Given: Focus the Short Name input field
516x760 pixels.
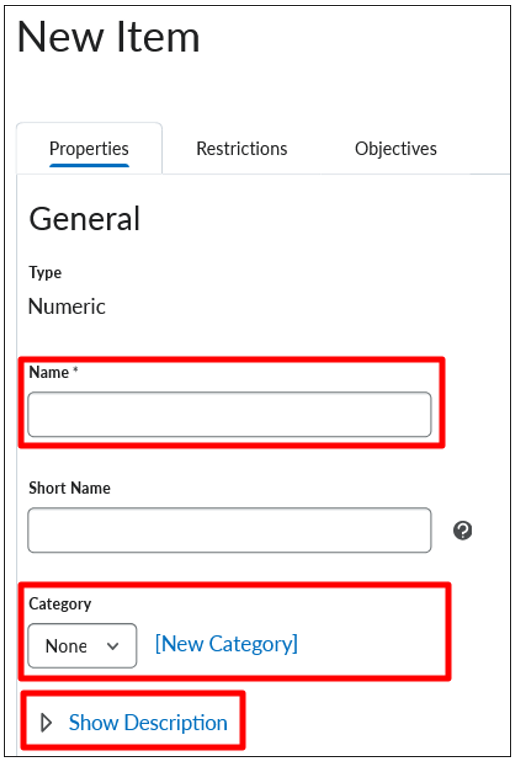Looking at the screenshot, I should (229, 530).
